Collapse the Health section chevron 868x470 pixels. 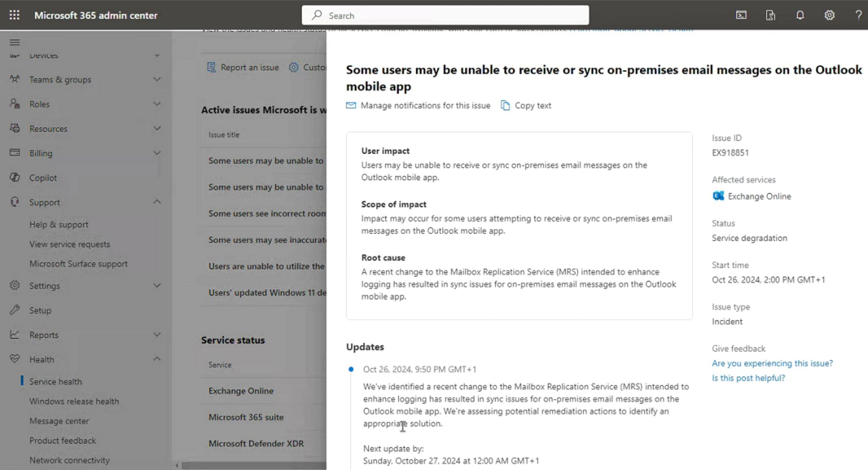pos(157,359)
